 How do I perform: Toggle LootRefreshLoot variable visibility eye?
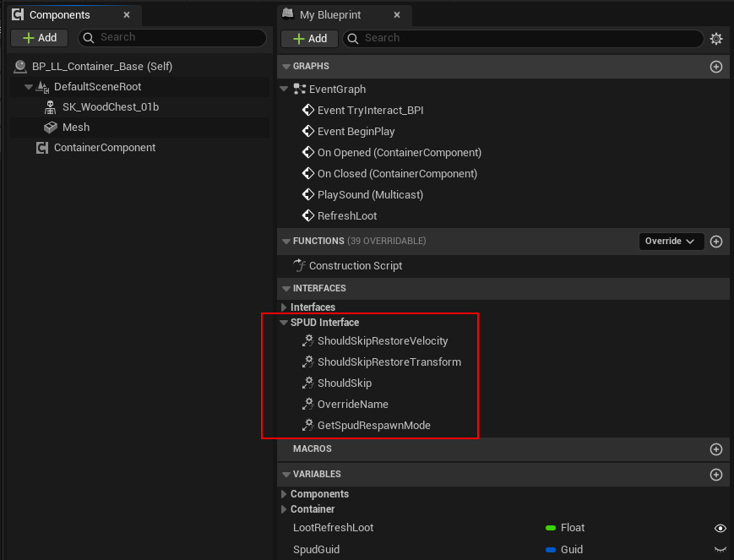(720, 528)
